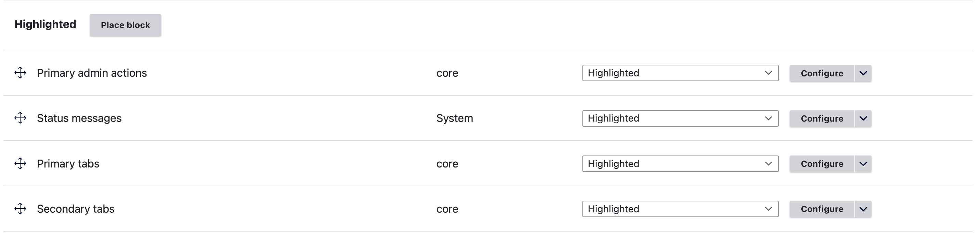Open region dropdown for Secondary tabs
Viewport: 980px width, 237px height.
[680, 209]
